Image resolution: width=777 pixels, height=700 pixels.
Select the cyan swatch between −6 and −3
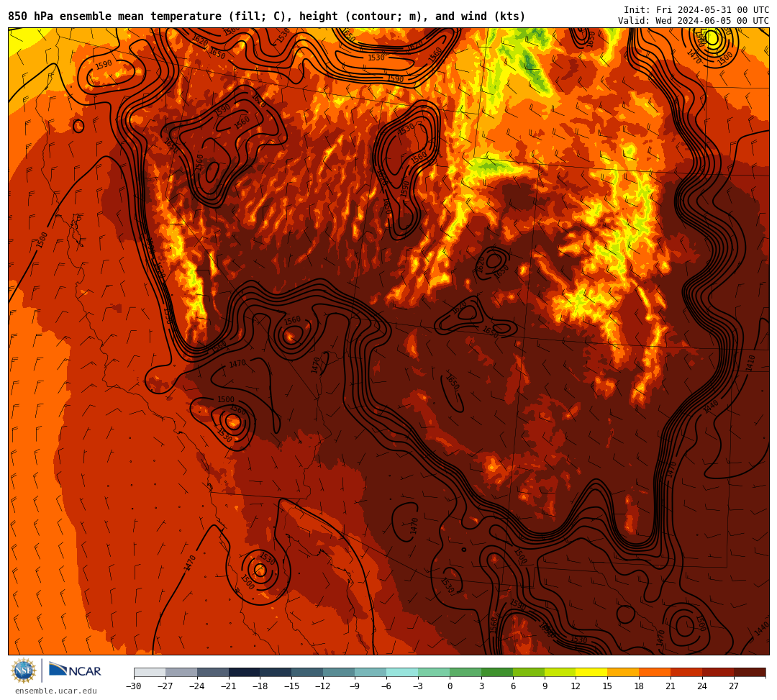tap(402, 673)
